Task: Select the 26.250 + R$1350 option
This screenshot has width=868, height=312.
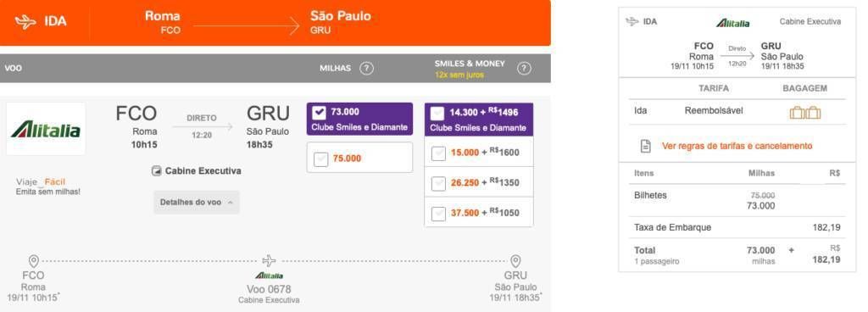Action: [x=438, y=182]
